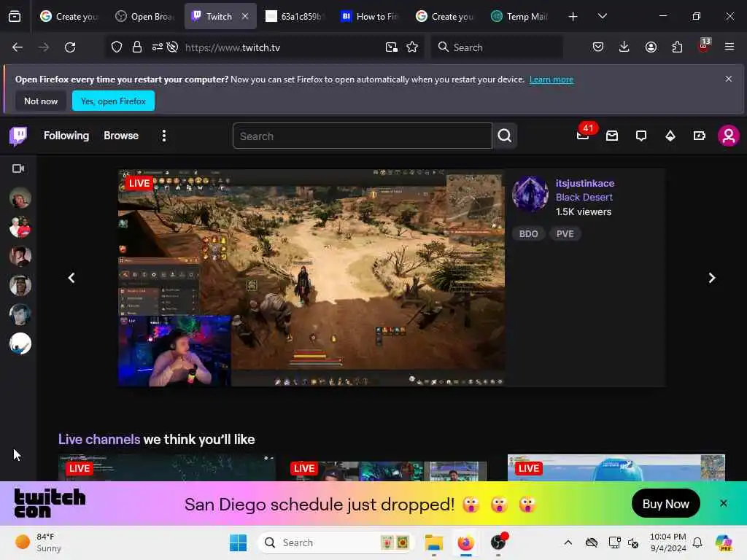Click itsjustinkace channel avatar
Viewport: 747px width, 560px height.
(x=530, y=194)
